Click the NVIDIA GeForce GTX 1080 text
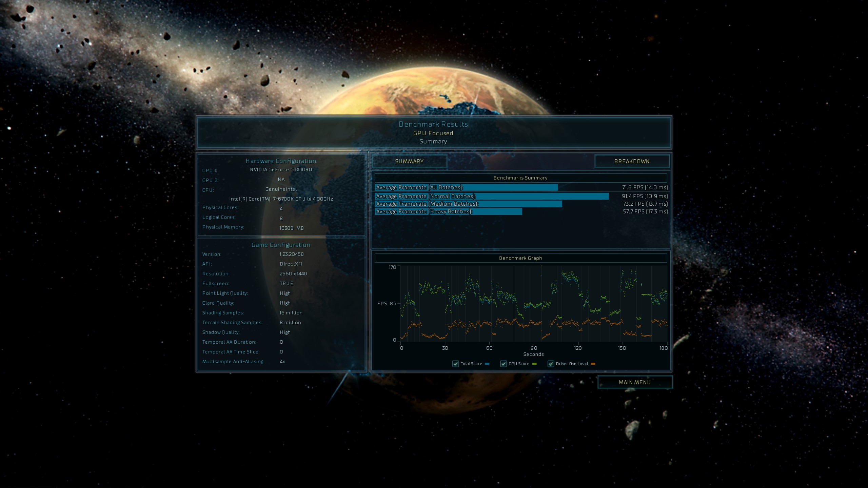 pos(281,169)
